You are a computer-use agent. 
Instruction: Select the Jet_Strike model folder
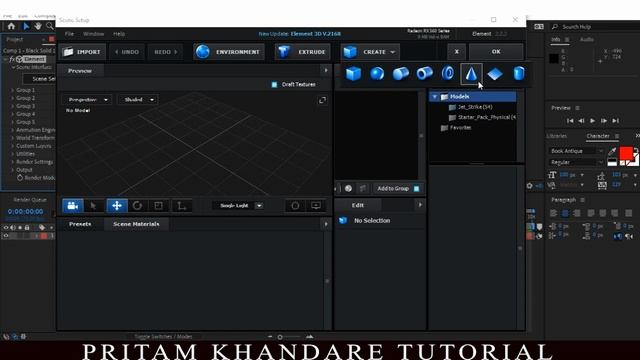(475, 107)
